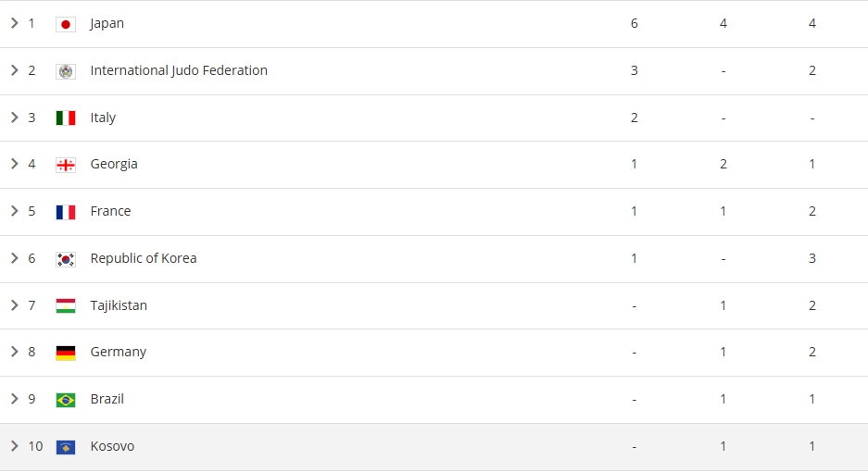
Task: Click the Germany flag icon
Action: [x=66, y=352]
